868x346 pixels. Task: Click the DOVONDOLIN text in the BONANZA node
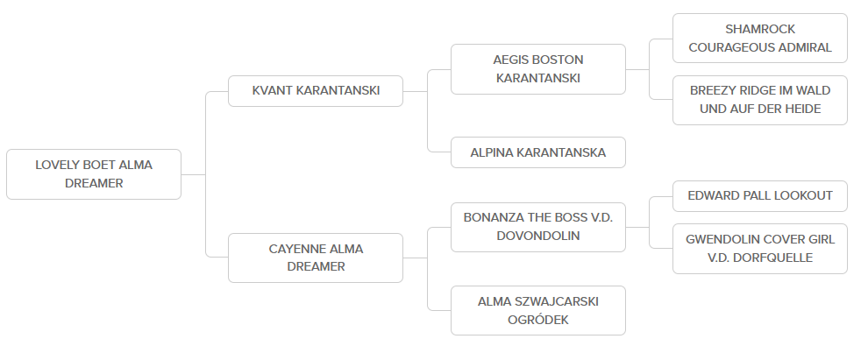[x=538, y=236]
